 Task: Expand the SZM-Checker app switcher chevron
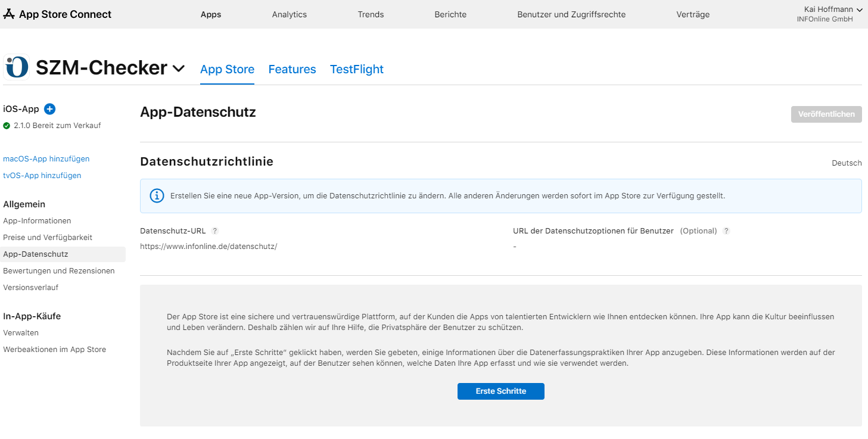pos(178,69)
